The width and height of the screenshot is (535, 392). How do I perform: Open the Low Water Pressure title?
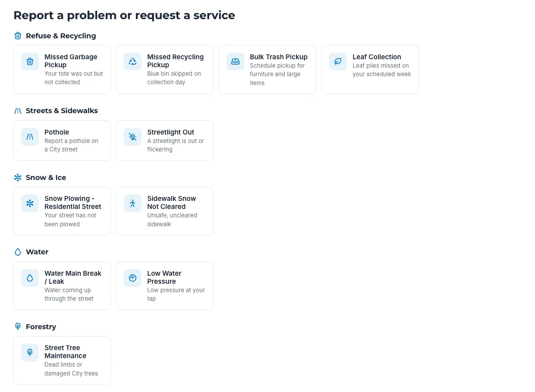(165, 278)
